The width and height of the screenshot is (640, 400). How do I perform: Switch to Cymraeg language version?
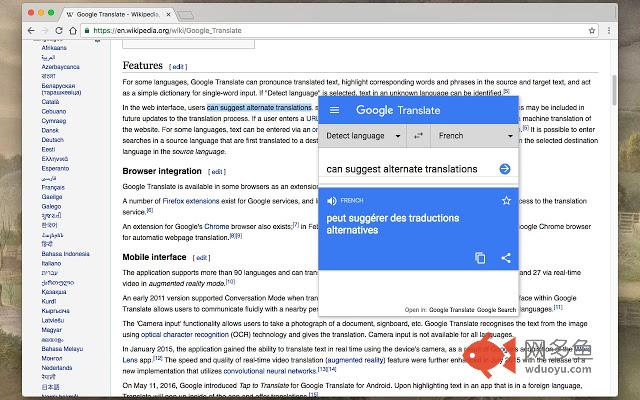pos(53,121)
